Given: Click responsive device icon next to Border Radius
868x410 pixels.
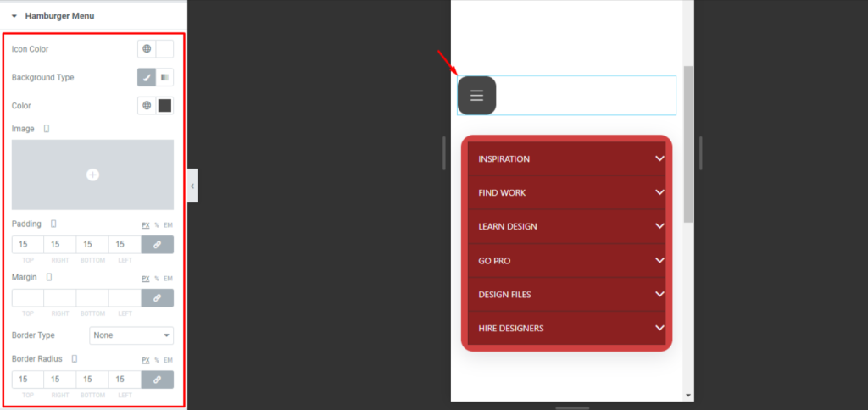Looking at the screenshot, I should tap(74, 359).
